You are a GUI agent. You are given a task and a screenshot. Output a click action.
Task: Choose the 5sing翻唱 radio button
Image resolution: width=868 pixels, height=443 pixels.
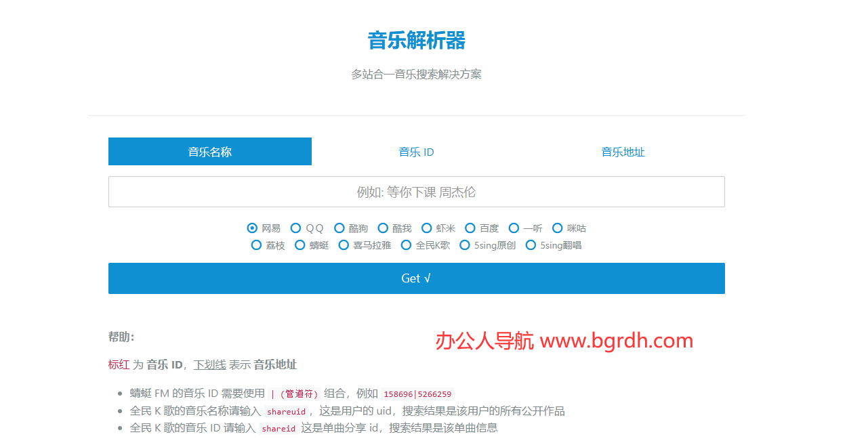pos(531,245)
